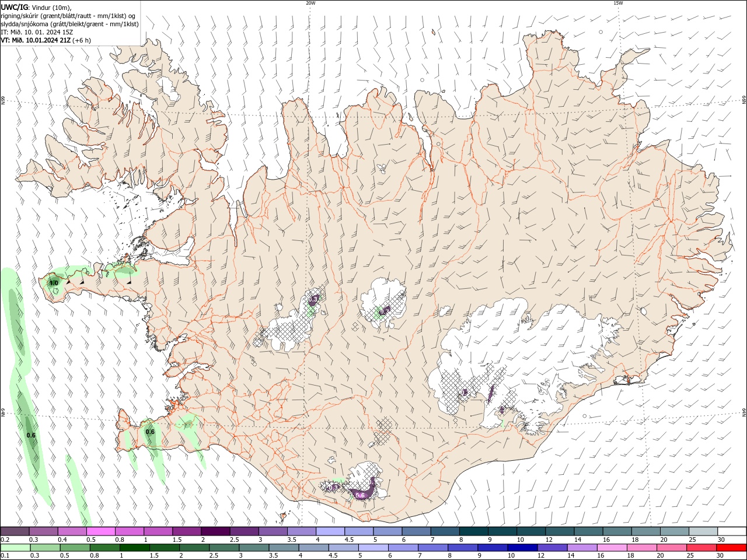
Task: Click the hot pink rain swatch labeled 20
Action: tap(672, 548)
